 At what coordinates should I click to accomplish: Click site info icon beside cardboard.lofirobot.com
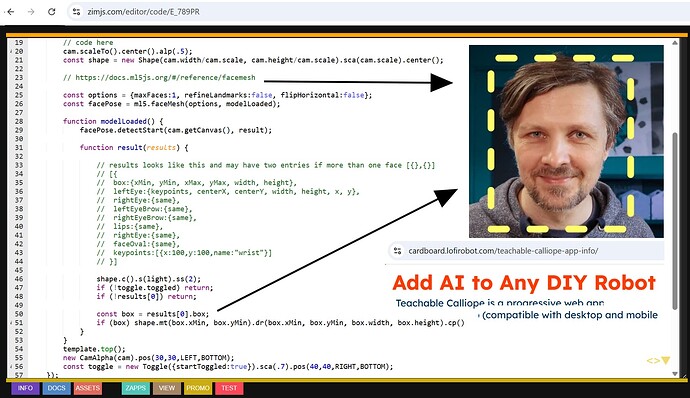tap(398, 251)
